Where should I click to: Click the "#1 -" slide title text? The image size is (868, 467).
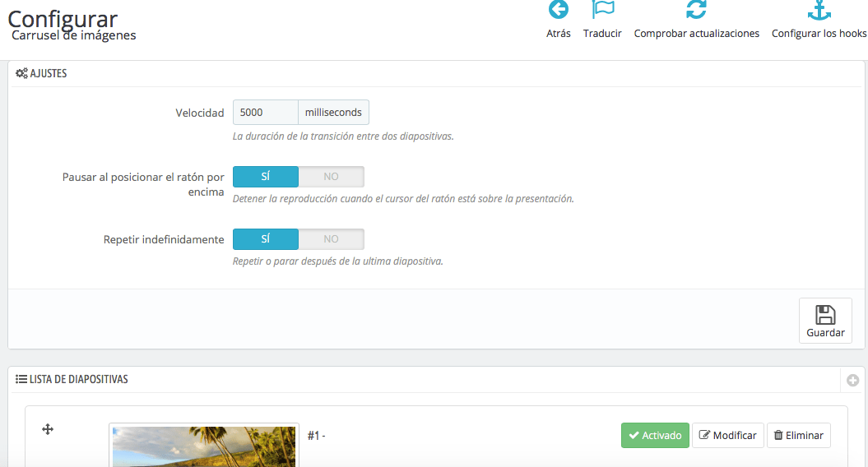tap(316, 436)
